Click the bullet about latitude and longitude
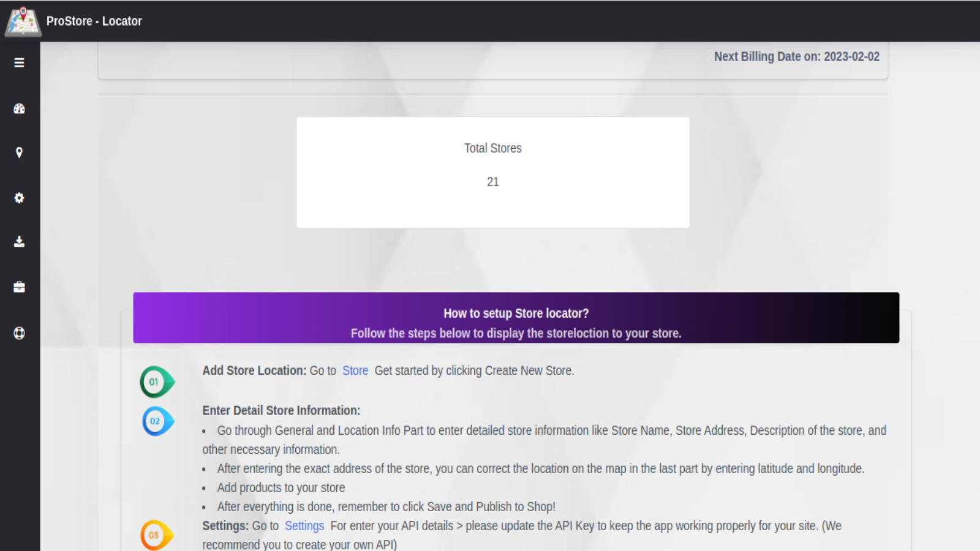The image size is (980, 551). pos(541,468)
